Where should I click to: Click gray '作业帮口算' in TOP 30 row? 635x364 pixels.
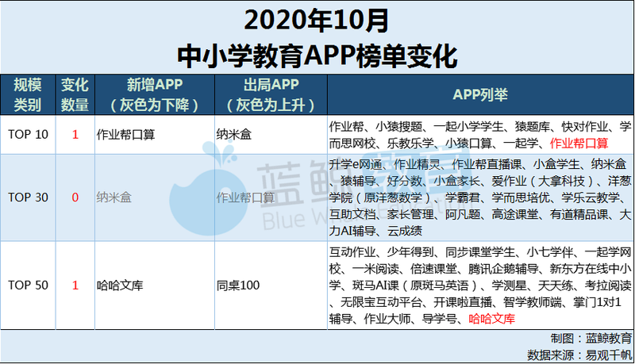[245, 197]
